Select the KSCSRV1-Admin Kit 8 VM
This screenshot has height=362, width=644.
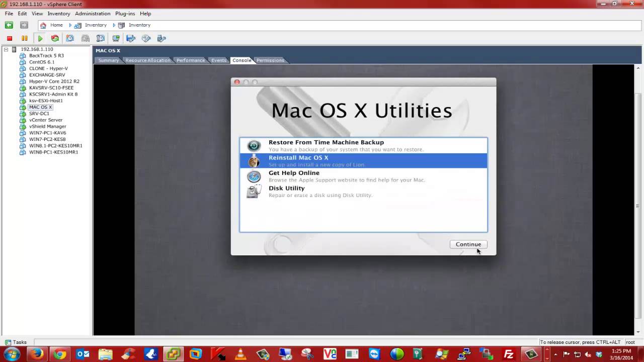(53, 94)
